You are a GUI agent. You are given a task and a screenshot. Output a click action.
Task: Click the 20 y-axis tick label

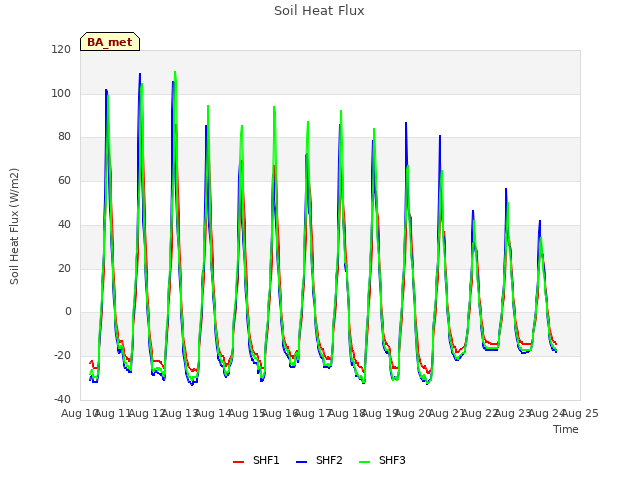coord(64,269)
